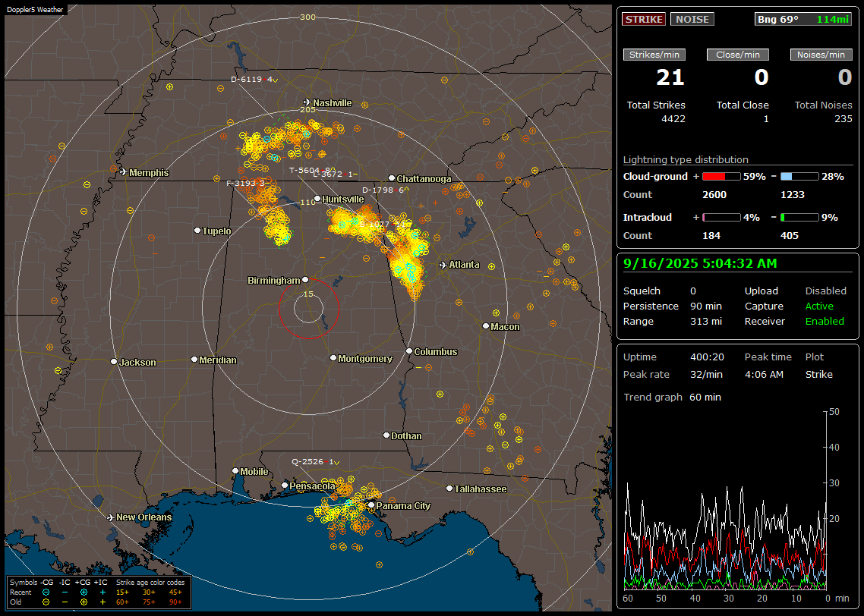864x616 pixels.
Task: Click the 15+ strike age color code
Action: [x=122, y=592]
